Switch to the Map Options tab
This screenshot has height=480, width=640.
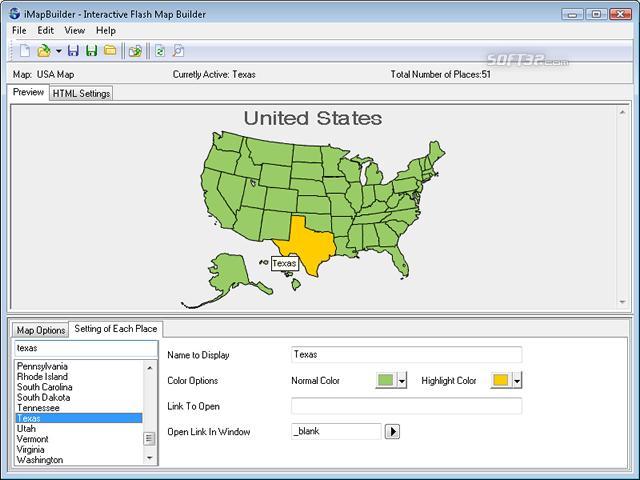pyautogui.click(x=41, y=330)
